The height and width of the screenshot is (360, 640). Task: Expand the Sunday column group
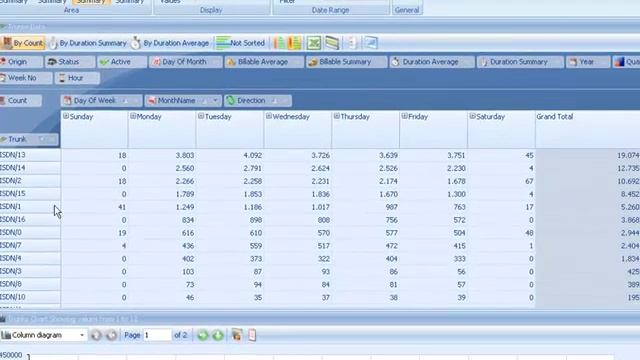(x=66, y=116)
